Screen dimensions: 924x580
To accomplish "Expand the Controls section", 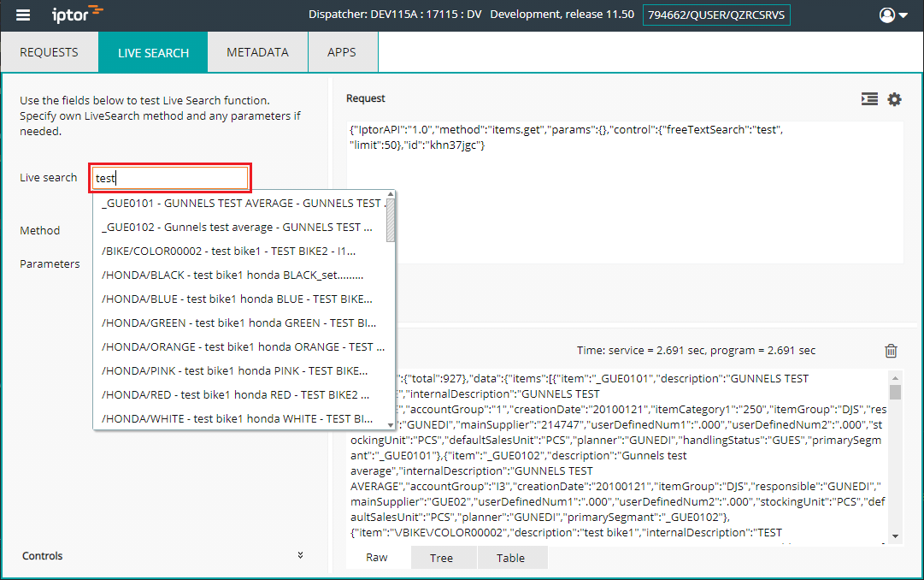I will (300, 555).
